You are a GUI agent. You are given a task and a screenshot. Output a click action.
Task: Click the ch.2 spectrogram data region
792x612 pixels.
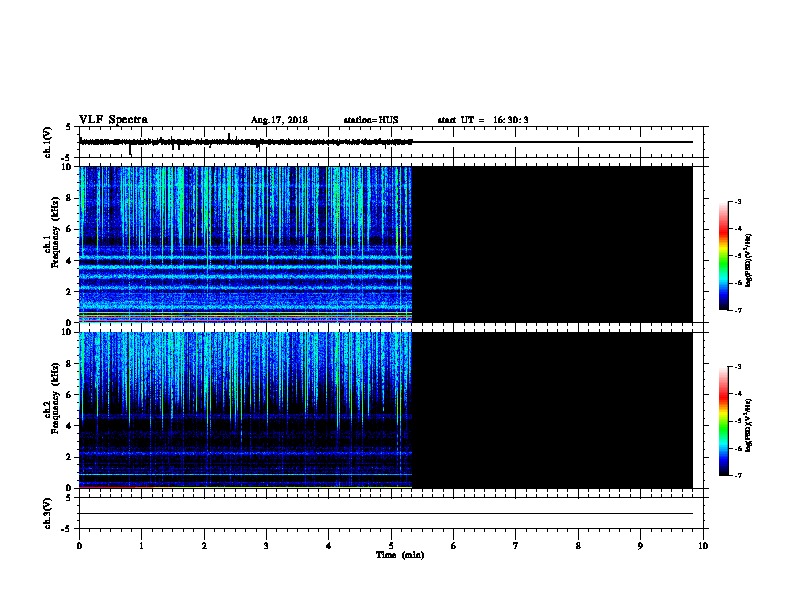[245, 410]
